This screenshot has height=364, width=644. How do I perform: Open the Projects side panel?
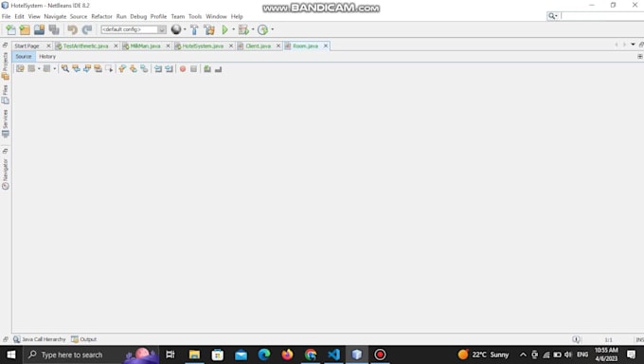(6, 65)
